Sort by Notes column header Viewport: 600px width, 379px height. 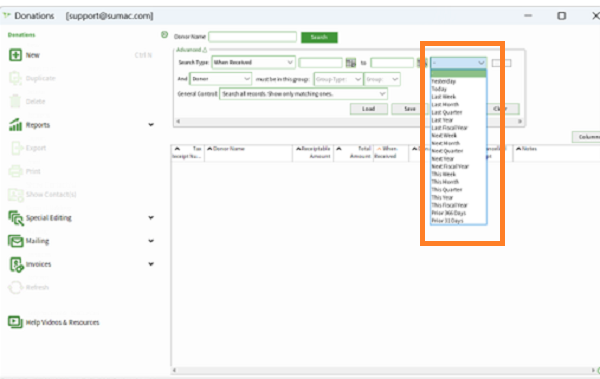click(555, 152)
